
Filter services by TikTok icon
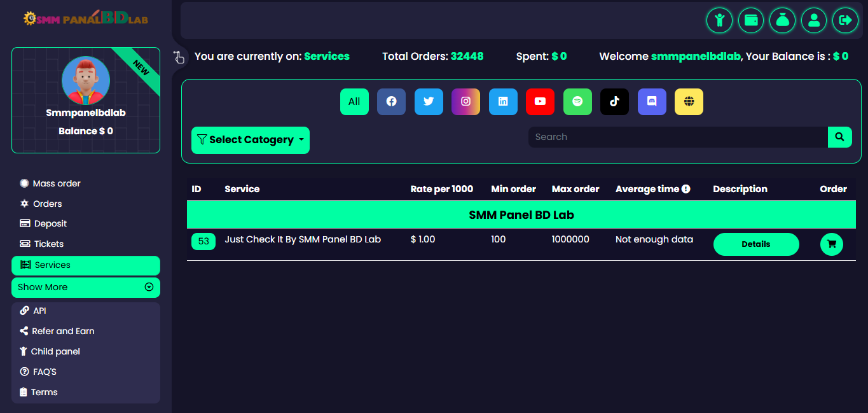614,102
